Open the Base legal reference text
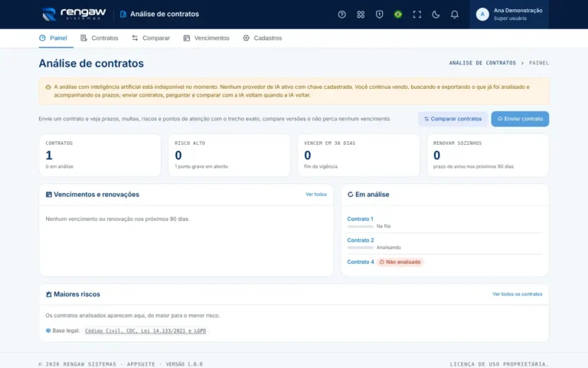Image resolution: width=588 pixels, height=368 pixels. (145, 331)
